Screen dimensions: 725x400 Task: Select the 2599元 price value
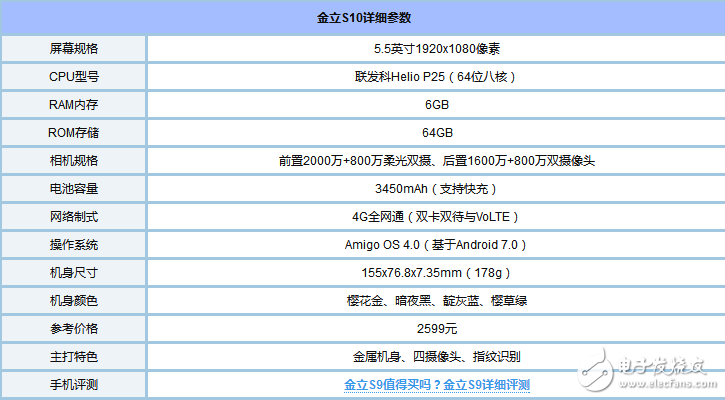pos(436,329)
